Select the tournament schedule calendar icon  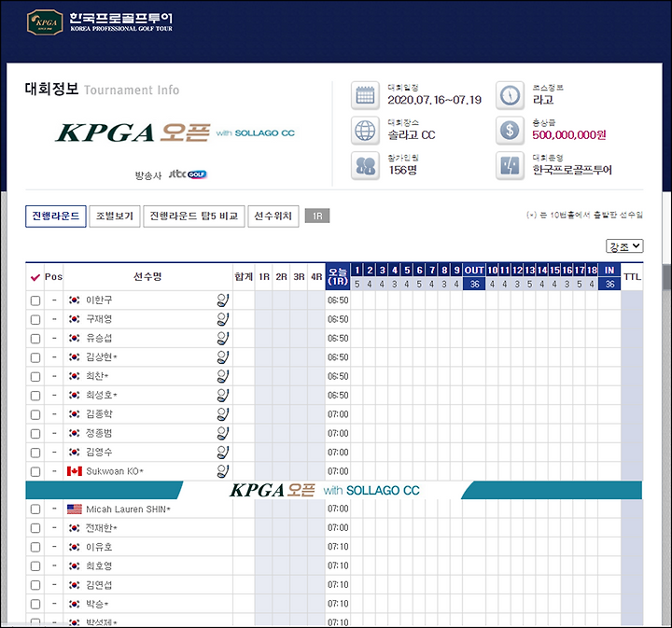click(365, 95)
